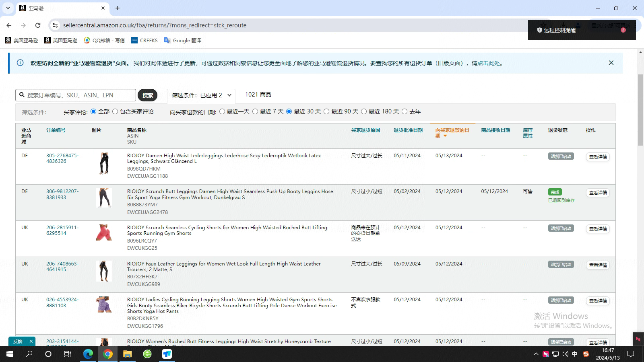Select 包含买家评论 radio option
This screenshot has width=644, height=362.
tap(115, 111)
